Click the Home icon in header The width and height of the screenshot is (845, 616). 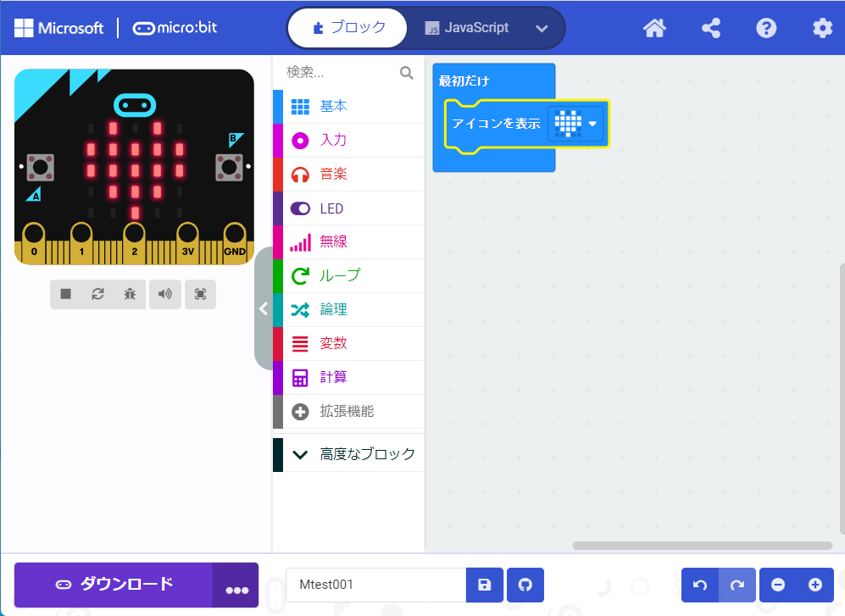(654, 28)
